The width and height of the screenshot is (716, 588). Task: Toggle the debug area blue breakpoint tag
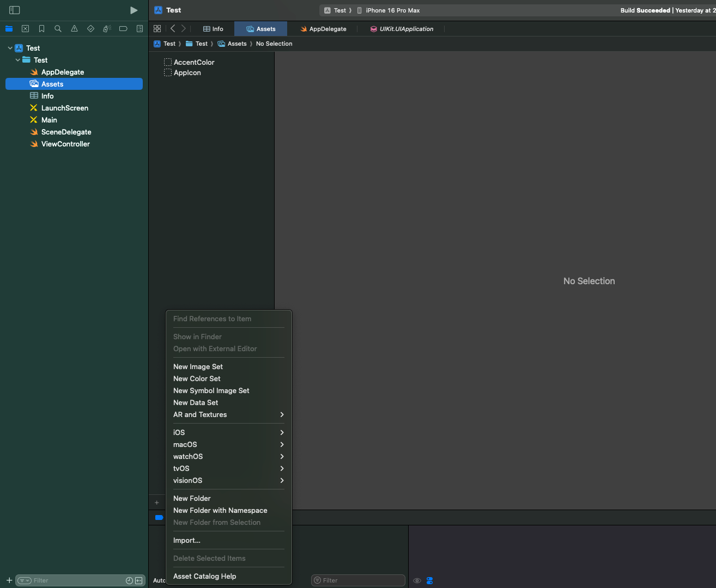click(159, 518)
